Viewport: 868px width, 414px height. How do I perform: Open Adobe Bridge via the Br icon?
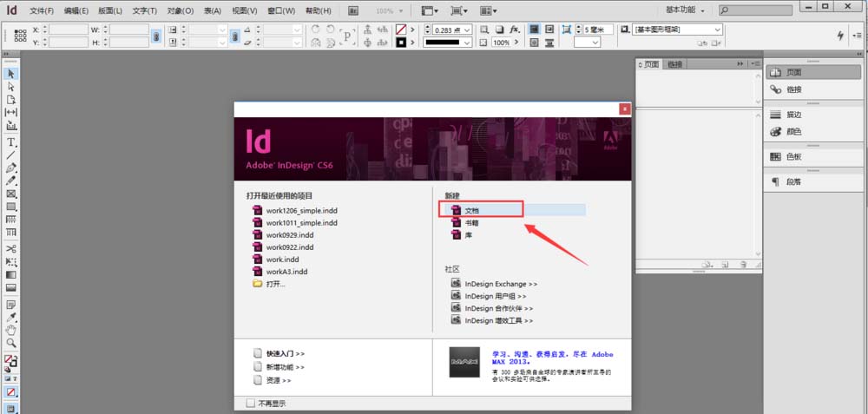[x=355, y=10]
